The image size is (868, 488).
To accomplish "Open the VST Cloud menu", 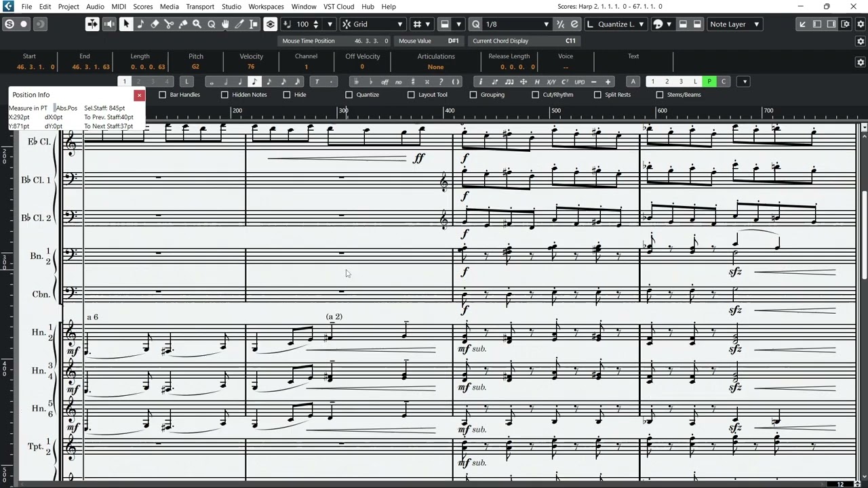I will pos(338,7).
